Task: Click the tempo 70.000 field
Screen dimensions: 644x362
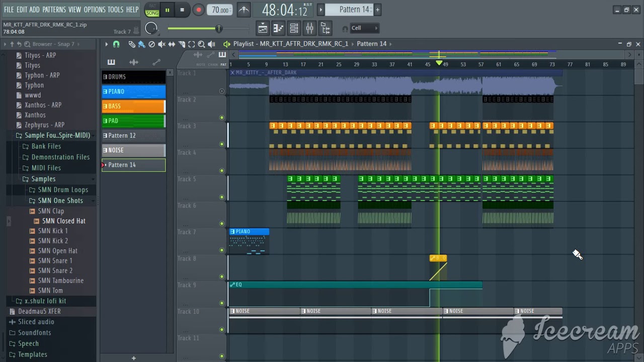Action: point(220,10)
